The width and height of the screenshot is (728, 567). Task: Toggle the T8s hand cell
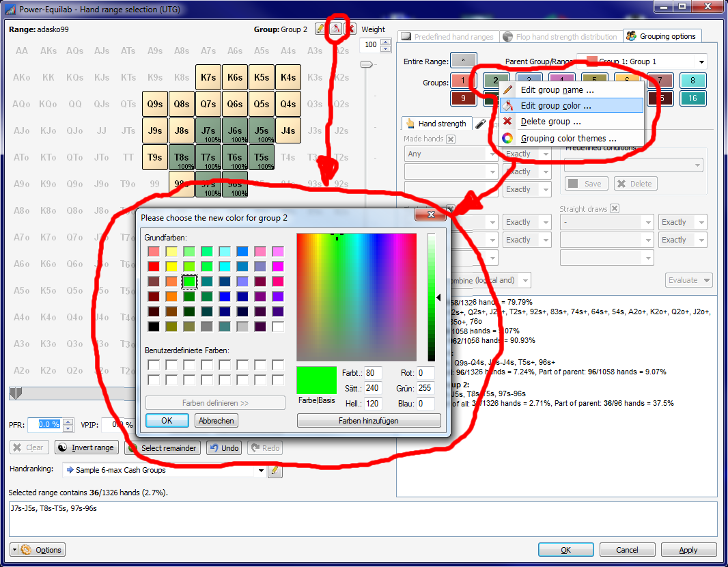coord(182,157)
